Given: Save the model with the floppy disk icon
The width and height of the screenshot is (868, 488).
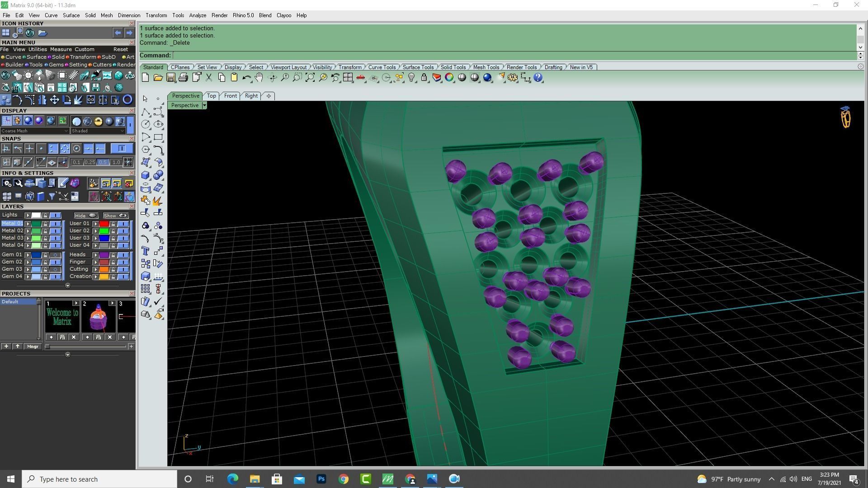Looking at the screenshot, I should pyautogui.click(x=170, y=78).
